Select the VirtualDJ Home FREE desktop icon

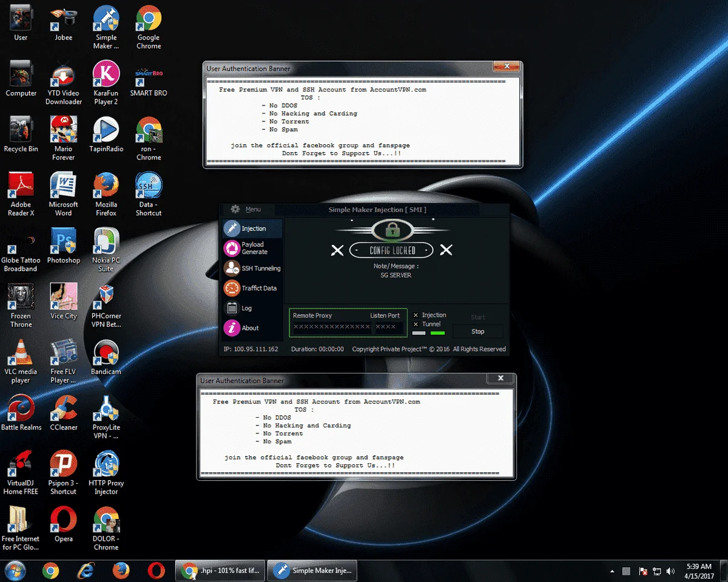coord(21,473)
